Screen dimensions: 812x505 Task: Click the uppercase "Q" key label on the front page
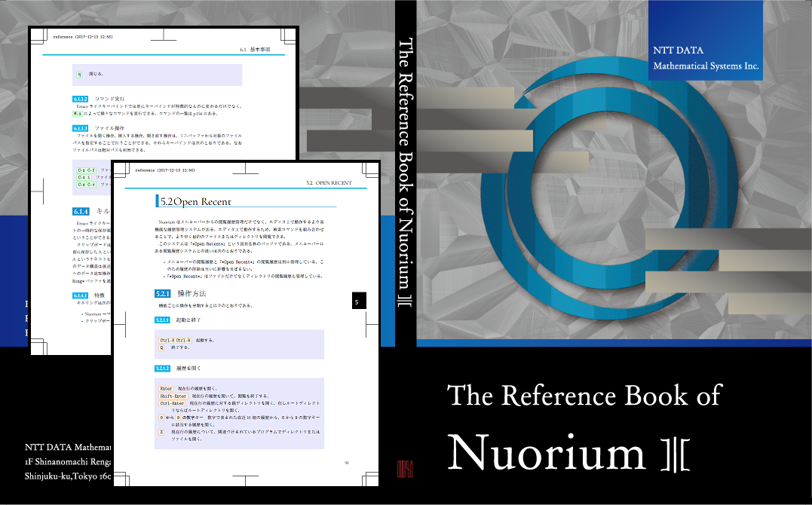(x=161, y=347)
